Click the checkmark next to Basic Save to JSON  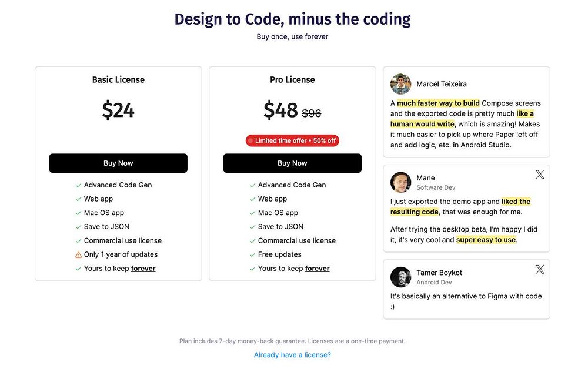pyautogui.click(x=78, y=227)
